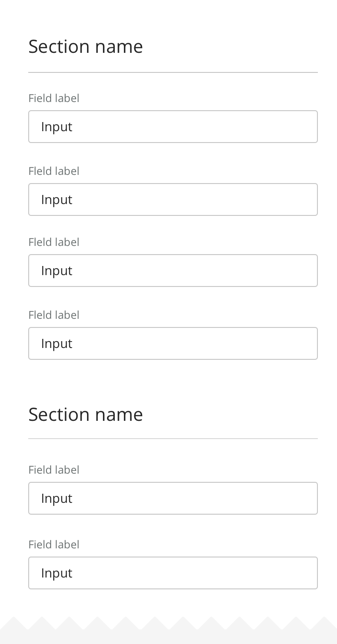
Task: Click the lower Section name heading
Action: [x=86, y=414]
